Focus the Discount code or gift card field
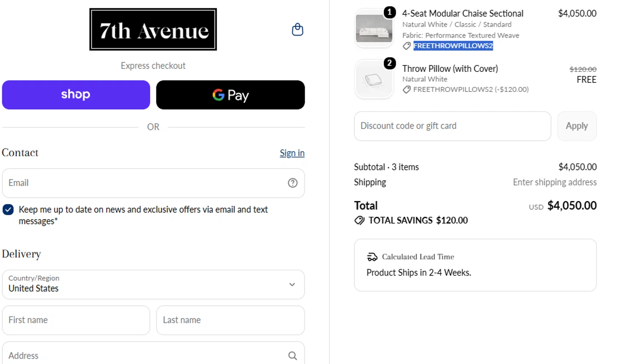The height and width of the screenshot is (364, 627). tap(452, 126)
